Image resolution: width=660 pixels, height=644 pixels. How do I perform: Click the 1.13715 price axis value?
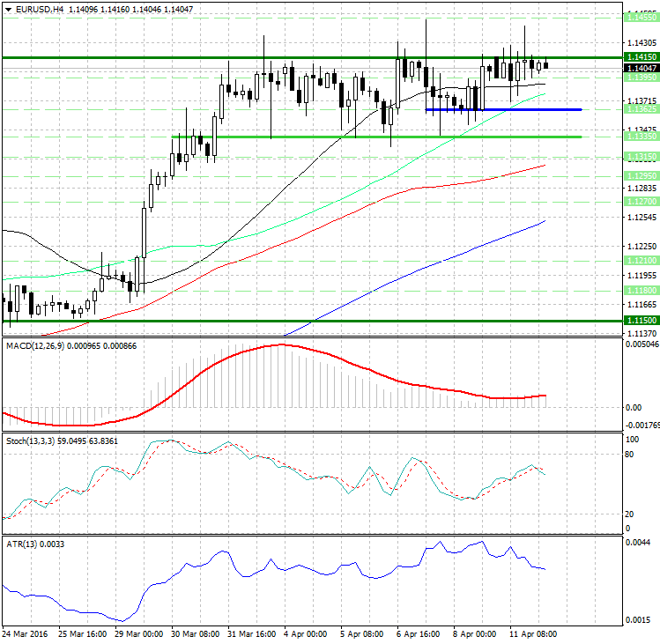coord(641,101)
